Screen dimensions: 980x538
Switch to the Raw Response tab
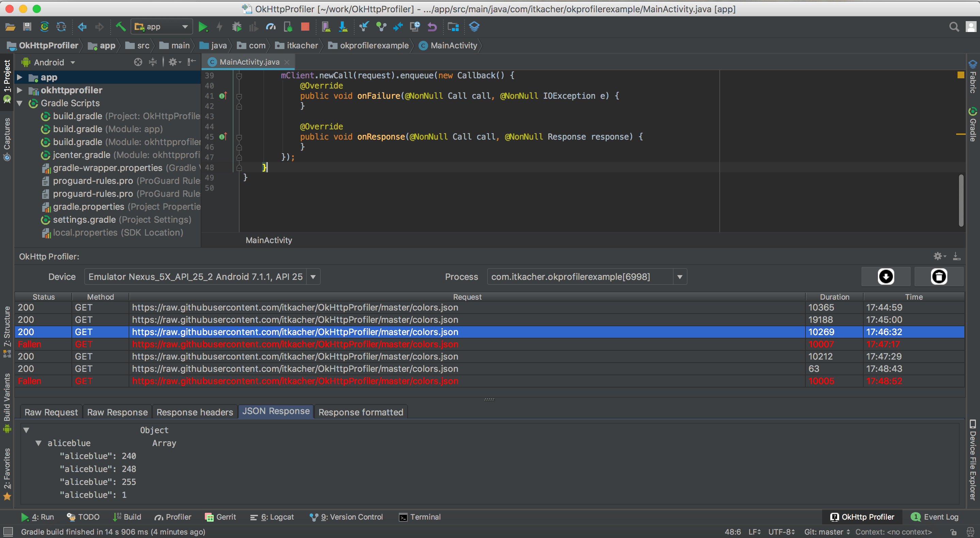point(117,412)
